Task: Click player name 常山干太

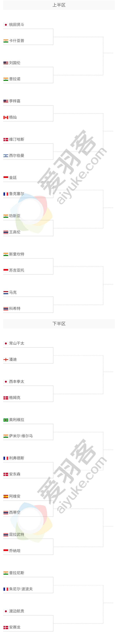Action: click(17, 343)
